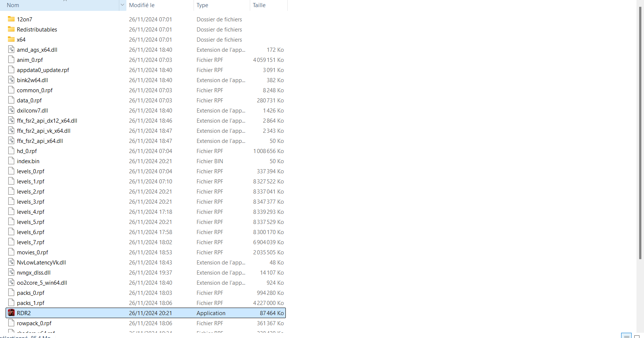Click the 361 367 Ko size value
The height and width of the screenshot is (338, 644).
(270, 323)
